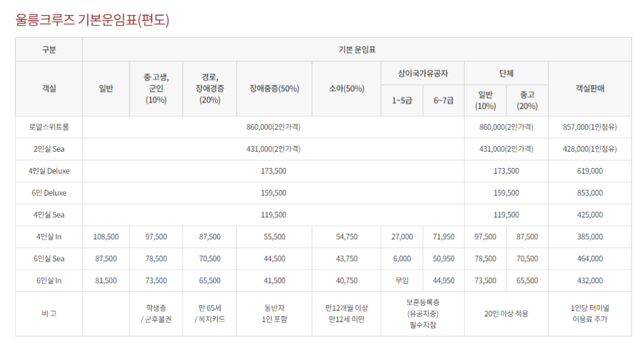The height and width of the screenshot is (344, 644).
Task: Click the '학생증 / 군후불권' note
Action: (156, 314)
